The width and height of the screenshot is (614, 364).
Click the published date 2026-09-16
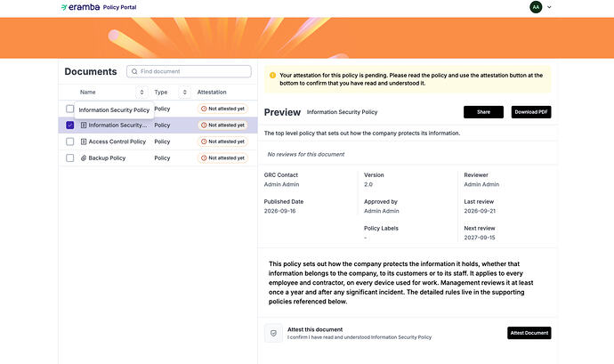279,211
